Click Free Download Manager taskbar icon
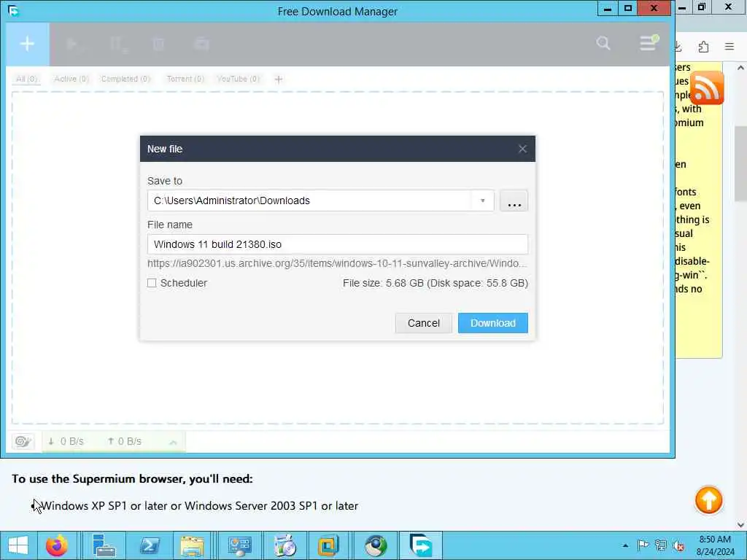Image resolution: width=747 pixels, height=560 pixels. click(x=421, y=545)
